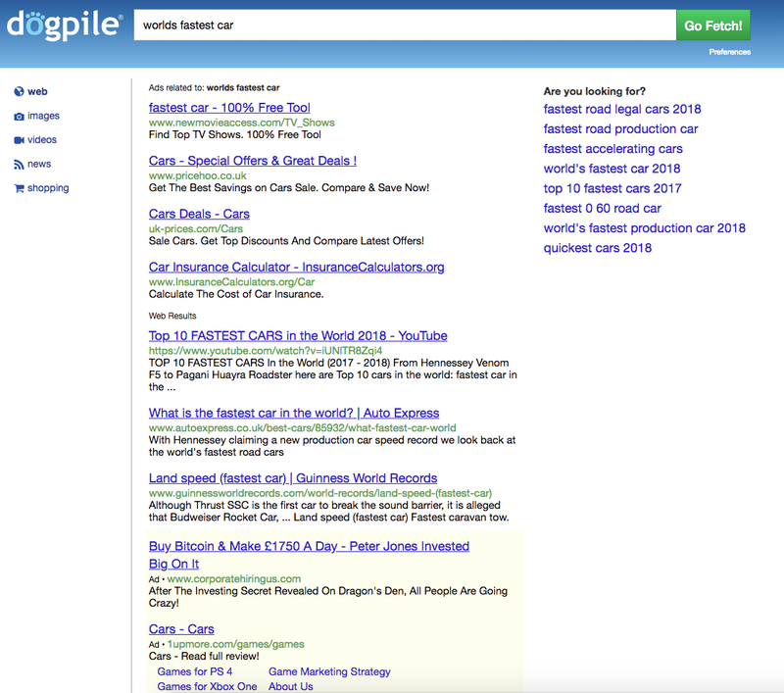784x693 pixels.
Task: Click the videos camcorder icon
Action: [x=19, y=140]
